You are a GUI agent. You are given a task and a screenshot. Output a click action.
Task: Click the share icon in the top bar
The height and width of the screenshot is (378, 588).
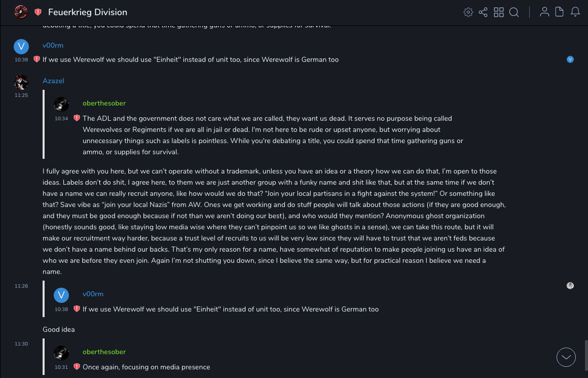pos(483,12)
